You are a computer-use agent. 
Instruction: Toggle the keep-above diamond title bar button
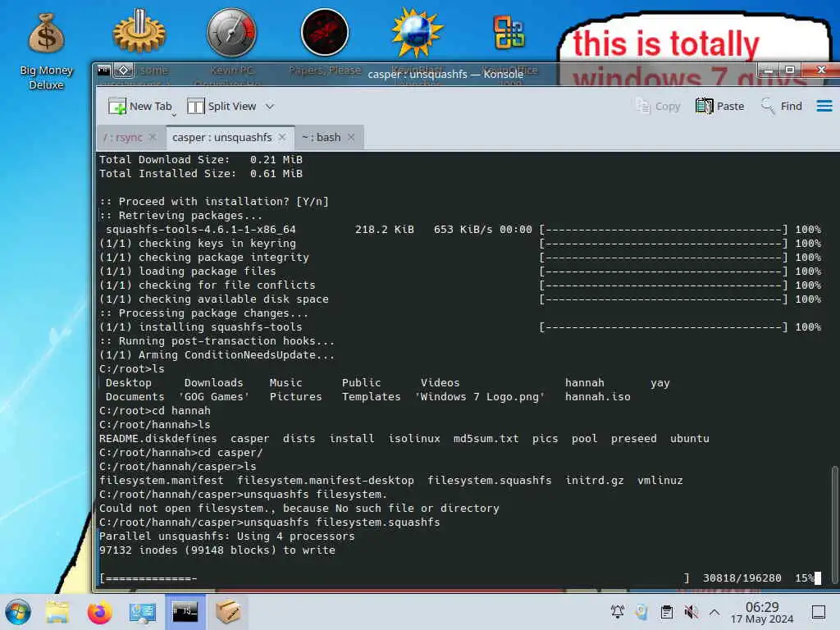tap(123, 71)
